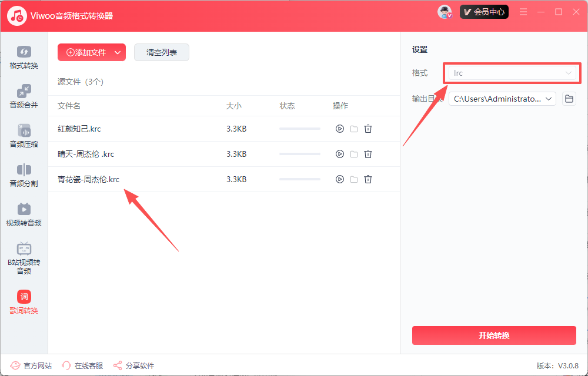588x376 pixels.
Task: Click the user avatar icon
Action: (x=445, y=12)
